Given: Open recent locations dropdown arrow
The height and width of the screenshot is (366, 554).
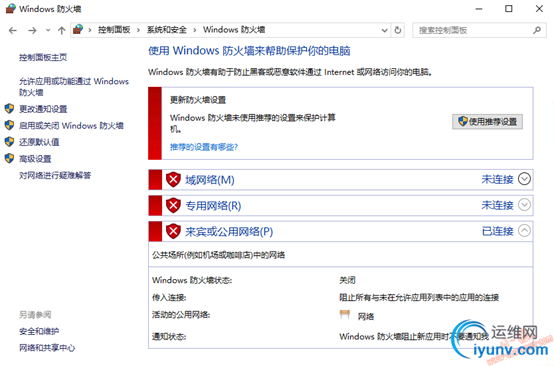Looking at the screenshot, I should (x=48, y=31).
